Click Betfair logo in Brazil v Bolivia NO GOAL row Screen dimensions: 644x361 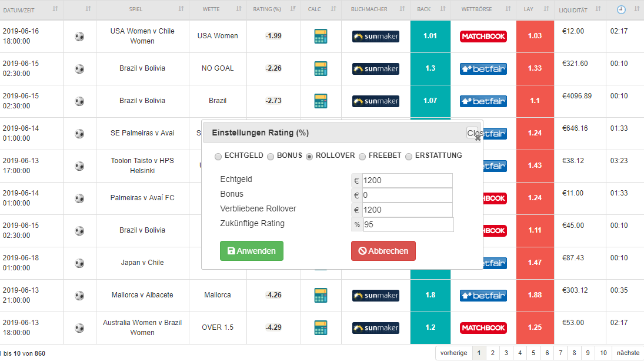483,69
